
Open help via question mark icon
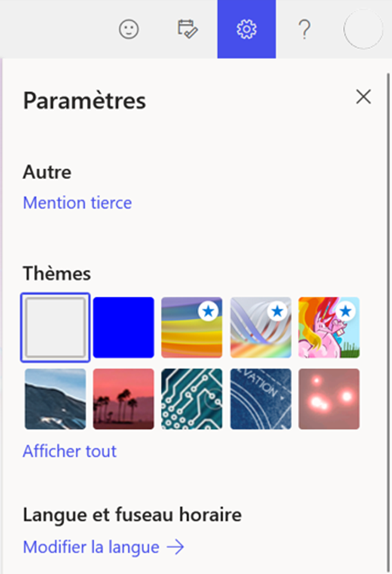point(304,29)
